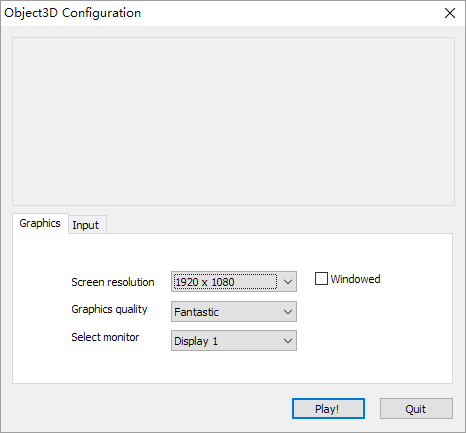Click the Screen resolution label
Image resolution: width=466 pixels, height=433 pixels.
click(x=113, y=282)
